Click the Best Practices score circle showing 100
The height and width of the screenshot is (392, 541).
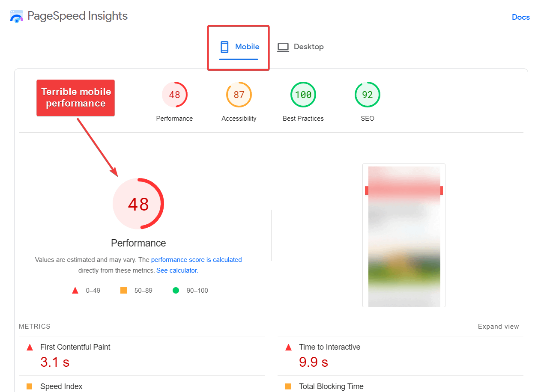point(303,95)
